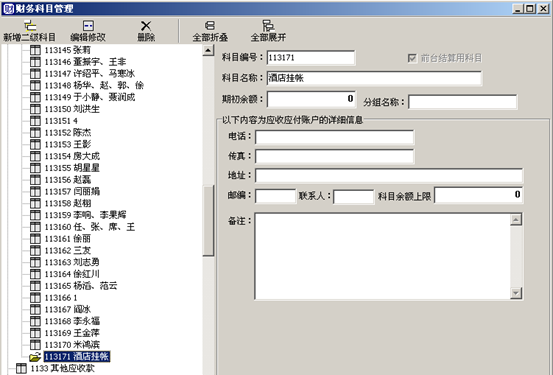
Task: Select tree item 113162 三友
Action: [x=68, y=250]
